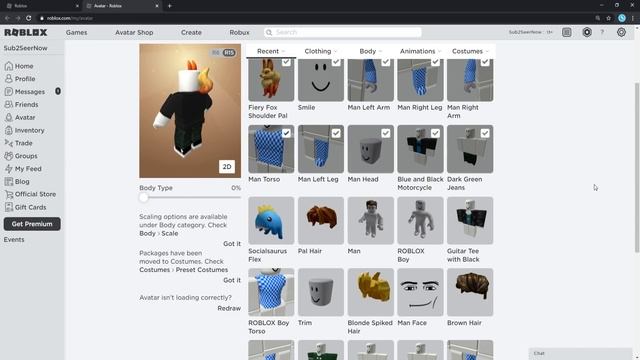Open the settings gear in Roblox header
The image size is (640, 360).
click(621, 32)
